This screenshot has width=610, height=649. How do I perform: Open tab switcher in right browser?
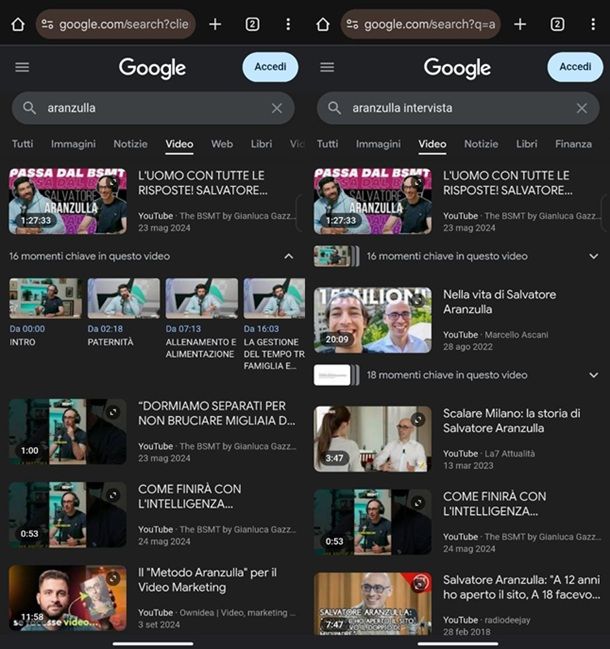(x=557, y=24)
